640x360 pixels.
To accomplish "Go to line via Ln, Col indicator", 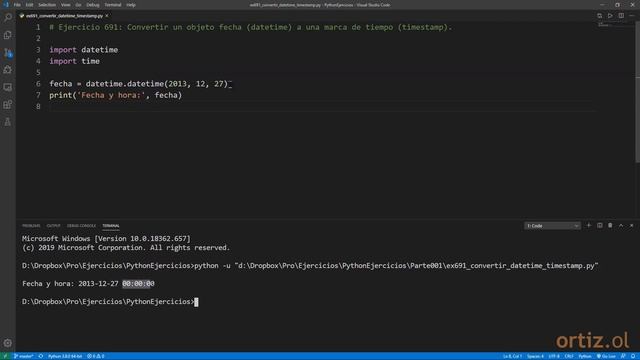I will coord(512,356).
